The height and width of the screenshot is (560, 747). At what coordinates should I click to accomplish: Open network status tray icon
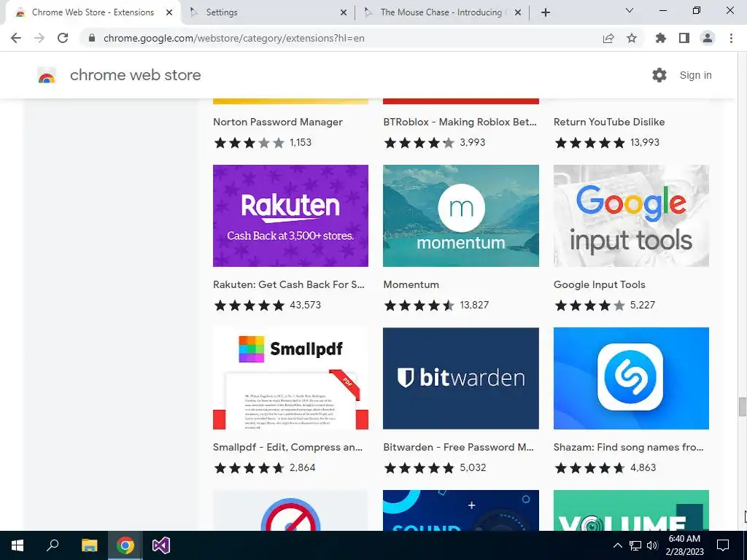pyautogui.click(x=635, y=545)
